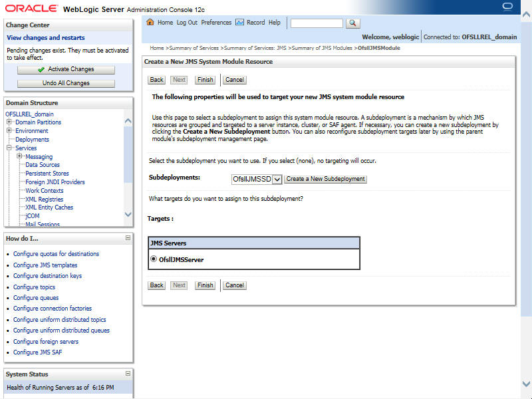
Task: Click the Undo All Changes button
Action: pos(66,84)
